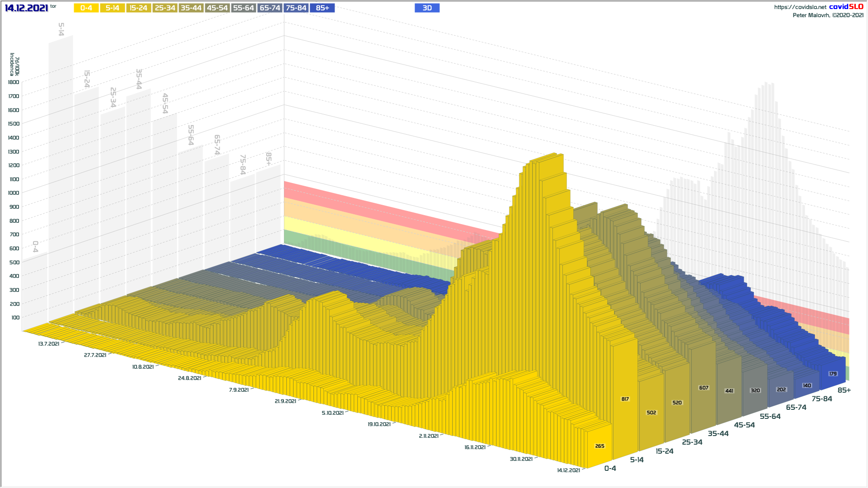Screen dimensions: 868x488
Task: Click the 30.11.2021 date axis marker
Action: (x=521, y=459)
